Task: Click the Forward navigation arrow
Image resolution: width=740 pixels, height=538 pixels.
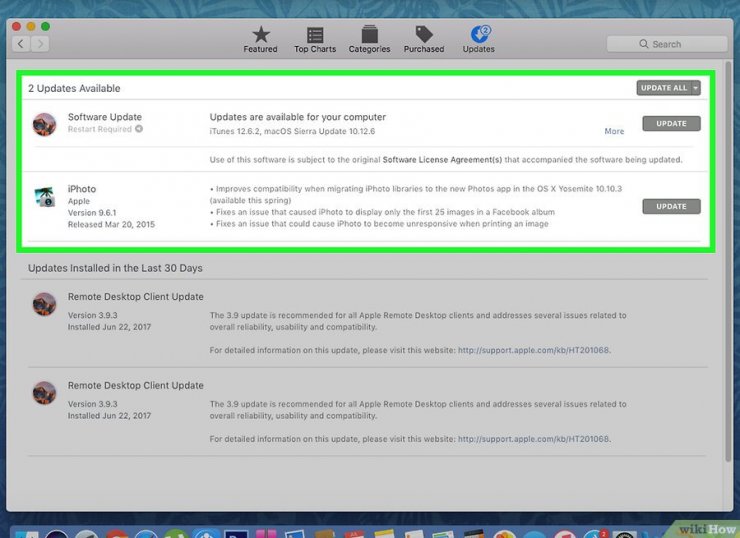Action: pyautogui.click(x=39, y=44)
